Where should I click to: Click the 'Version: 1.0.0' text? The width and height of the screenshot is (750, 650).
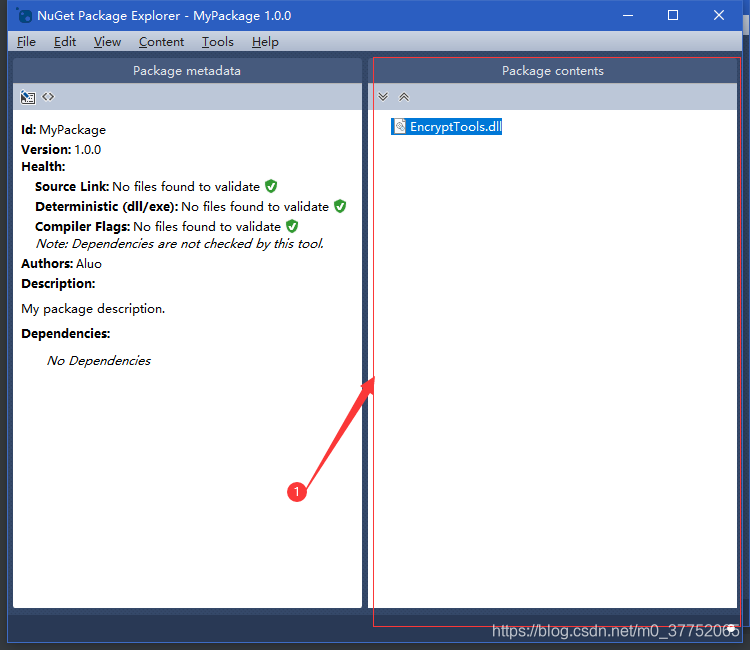(x=61, y=150)
